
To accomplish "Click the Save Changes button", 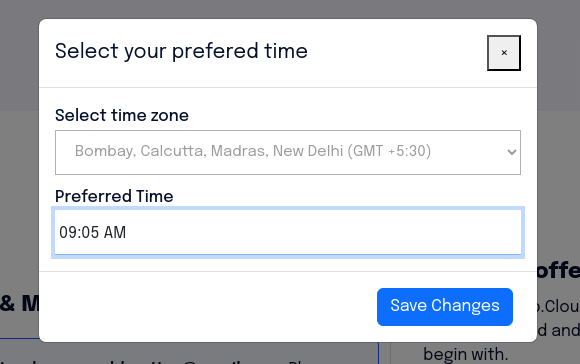I will tap(445, 307).
